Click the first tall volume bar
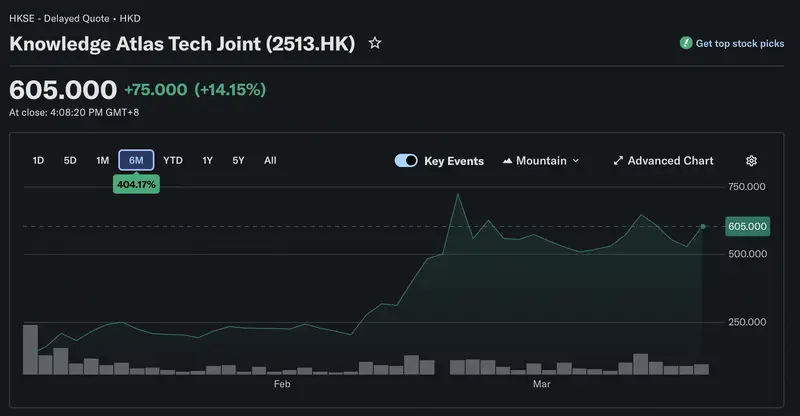Screen dimensions: 800x416 30,349
